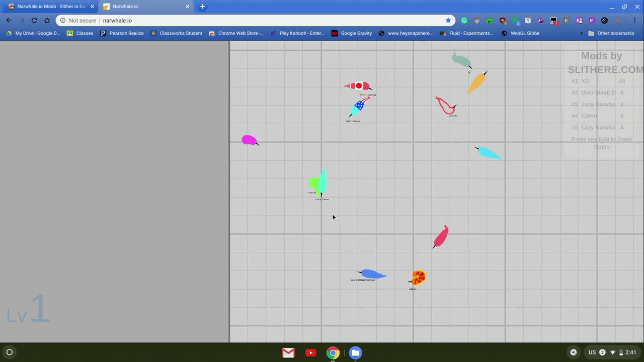Screen dimensions: 644x362
Task: Go to the browser home page
Action: 47,21
